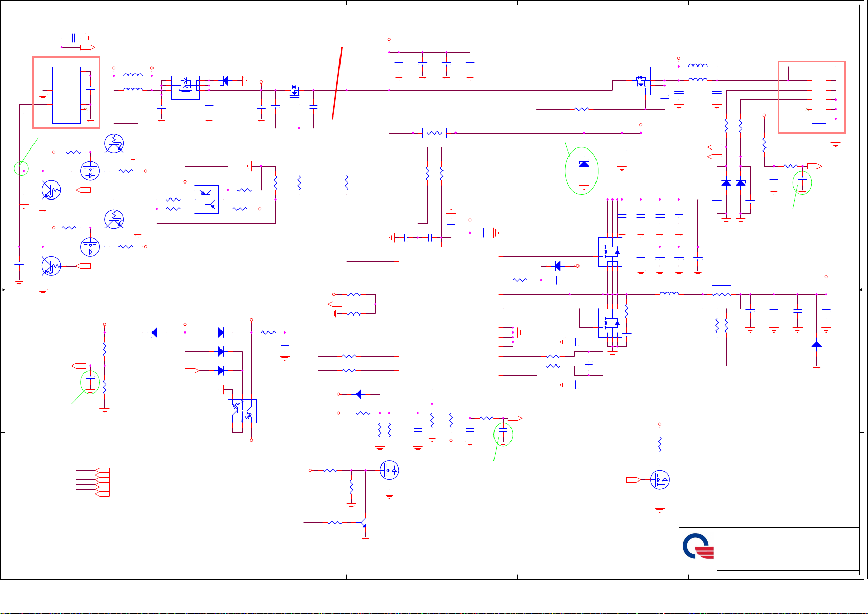The width and height of the screenshot is (868, 614).
Task: Select the resistor above the MOSFET nearest the logo
Action: (660, 444)
